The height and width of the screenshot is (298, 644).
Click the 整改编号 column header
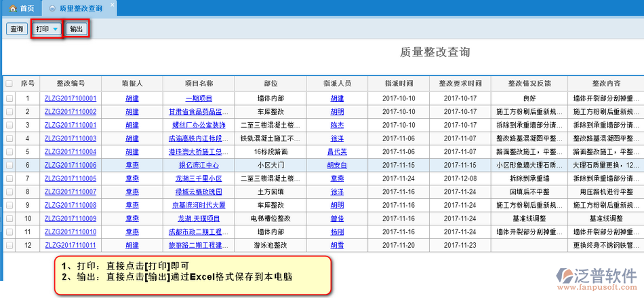click(x=71, y=83)
